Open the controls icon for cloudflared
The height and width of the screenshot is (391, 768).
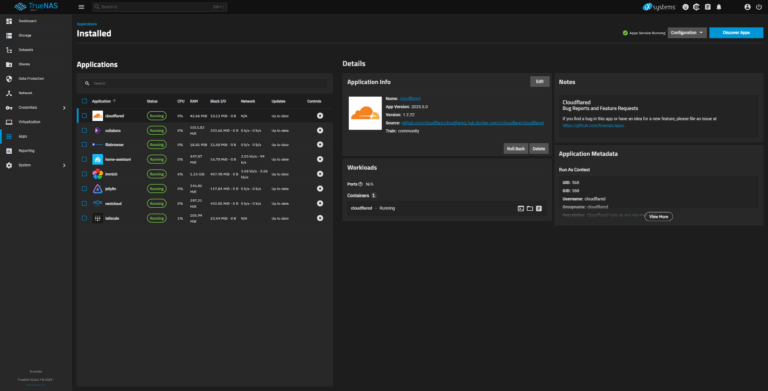(x=320, y=116)
